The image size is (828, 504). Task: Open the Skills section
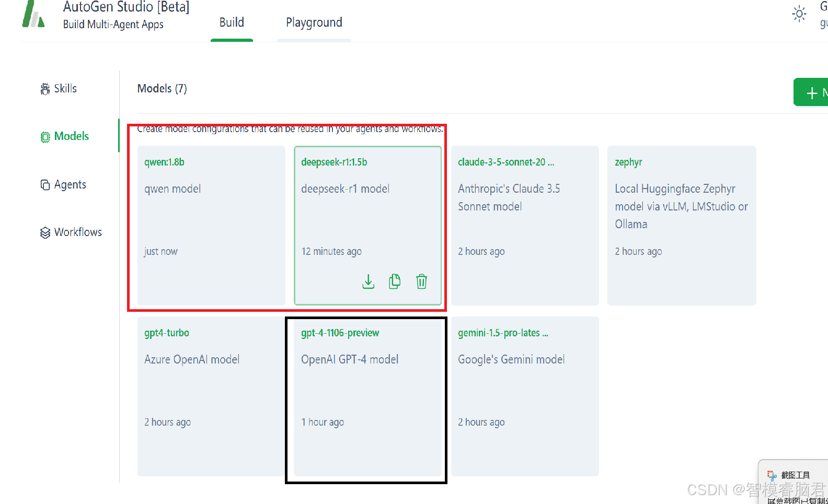65,89
